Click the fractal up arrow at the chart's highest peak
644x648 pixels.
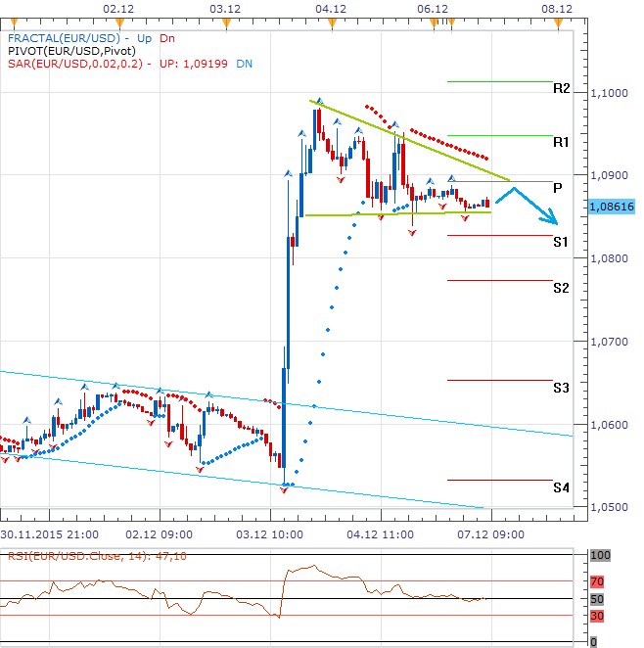[x=320, y=100]
